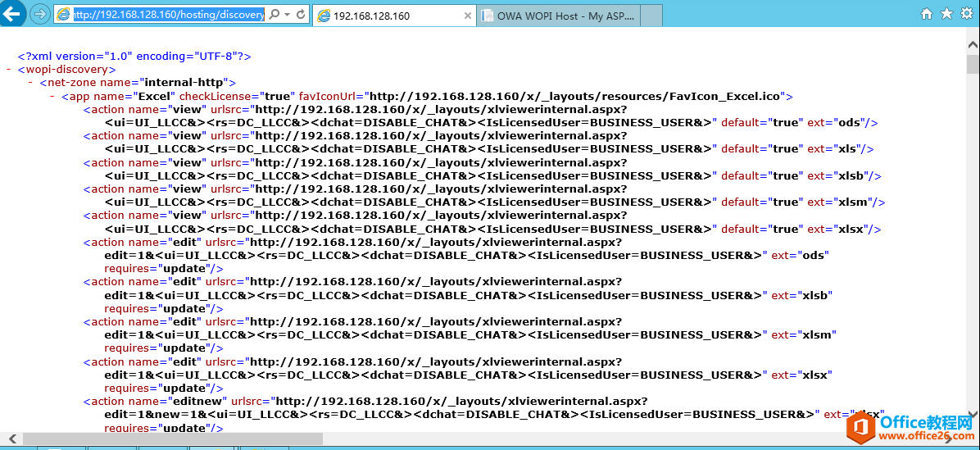Screen dimensions: 980x450
Task: Click the checkLicense attribute in the app tag
Action: [217, 96]
